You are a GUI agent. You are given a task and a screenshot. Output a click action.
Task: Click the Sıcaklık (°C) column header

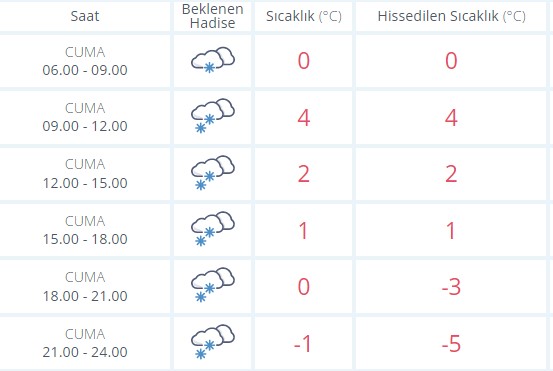[304, 16]
